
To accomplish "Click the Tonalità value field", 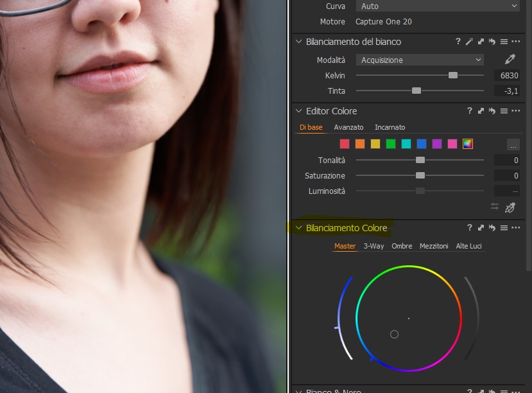I will pos(507,160).
